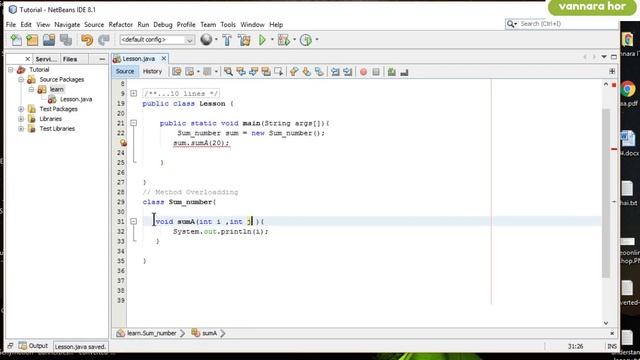Toggle Rectangular Selection icon
Screen dimensions: 640x360
pyautogui.click(x=279, y=72)
